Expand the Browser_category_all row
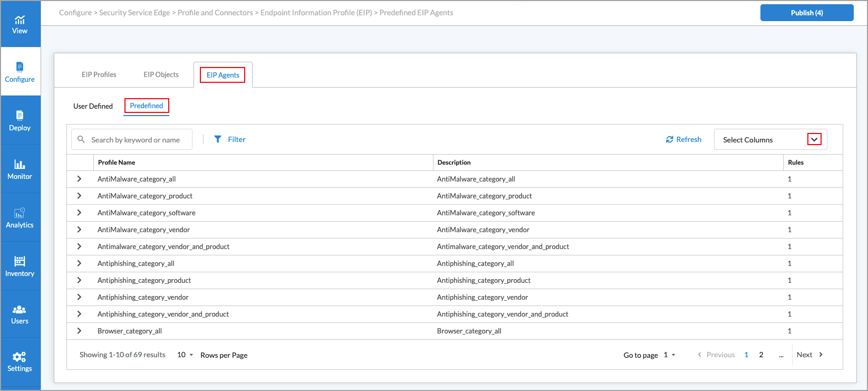Image resolution: width=868 pixels, height=391 pixels. click(79, 331)
